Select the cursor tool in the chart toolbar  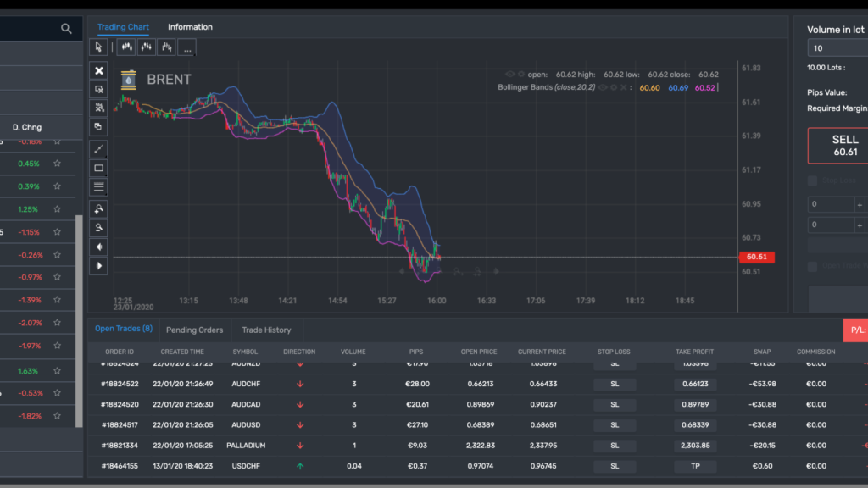(x=99, y=47)
